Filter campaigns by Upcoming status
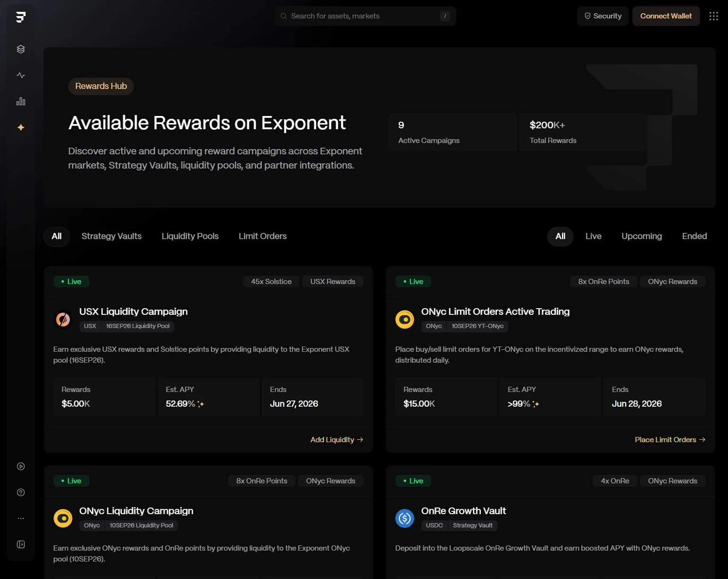This screenshot has width=728, height=579. 642,236
